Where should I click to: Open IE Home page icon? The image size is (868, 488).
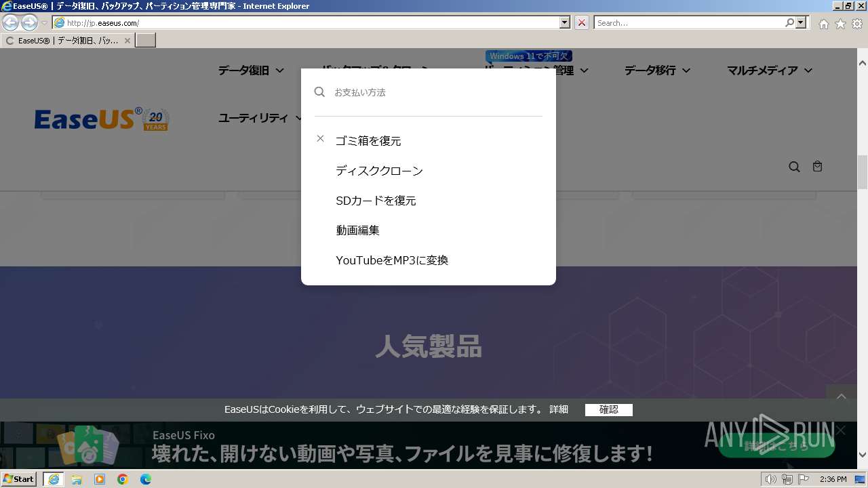pyautogui.click(x=823, y=24)
